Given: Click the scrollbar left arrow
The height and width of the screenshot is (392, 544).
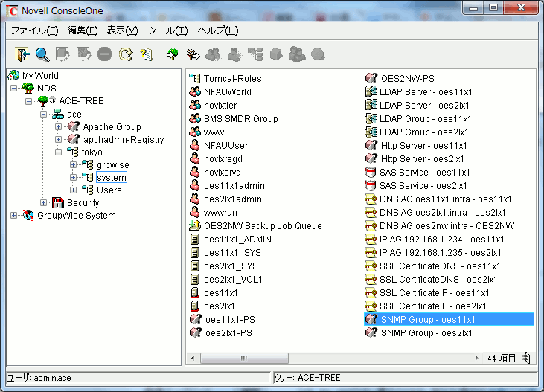Looking at the screenshot, I should click(x=193, y=358).
